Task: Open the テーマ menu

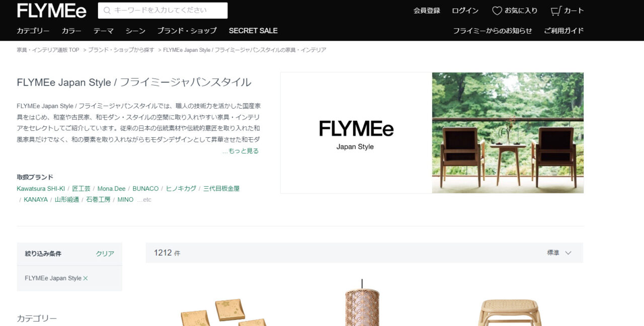Action: click(103, 31)
